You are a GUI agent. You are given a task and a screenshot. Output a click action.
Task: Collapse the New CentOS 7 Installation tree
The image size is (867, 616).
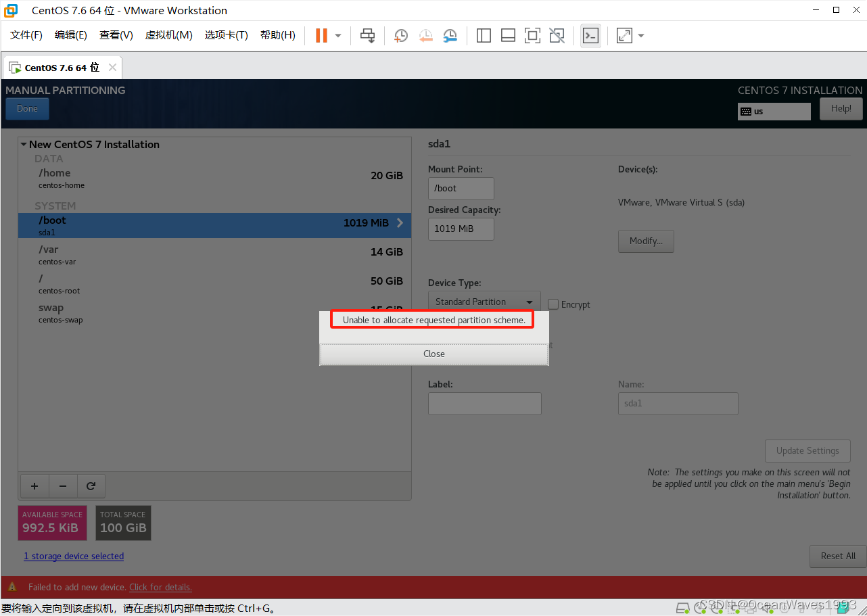24,144
